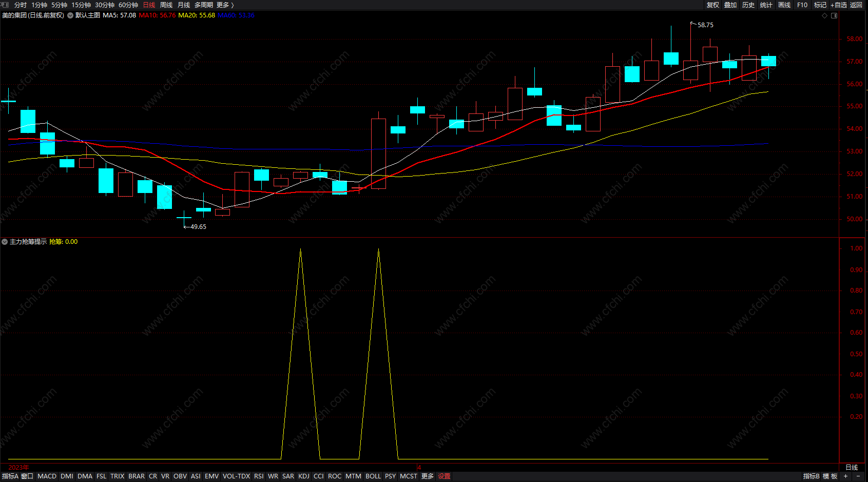Click the 叠加 overlay button
868x482 pixels.
point(730,5)
